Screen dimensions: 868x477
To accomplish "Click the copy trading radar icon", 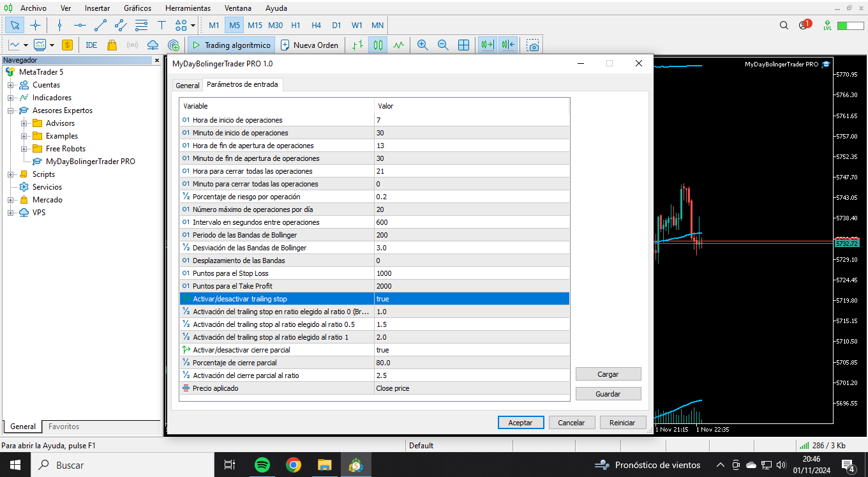I will 173,45.
